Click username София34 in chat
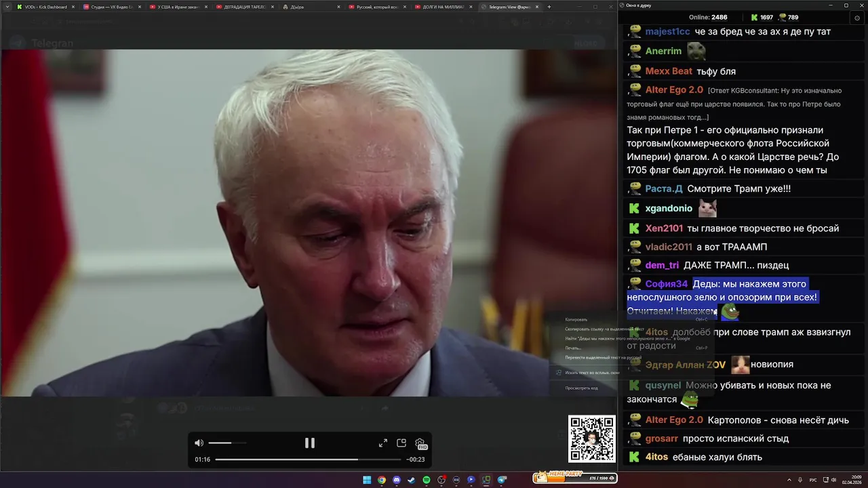Viewport: 868px width, 488px height. tap(667, 284)
